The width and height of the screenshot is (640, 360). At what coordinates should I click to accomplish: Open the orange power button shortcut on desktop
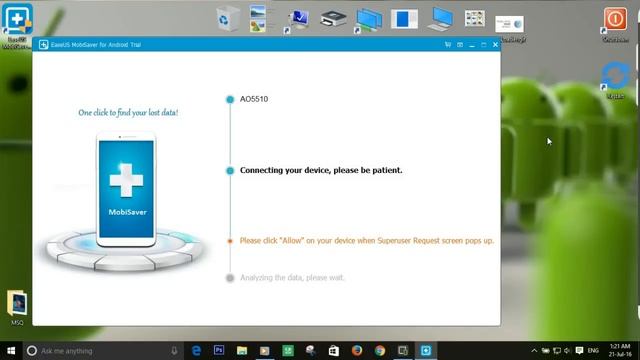coord(615,24)
